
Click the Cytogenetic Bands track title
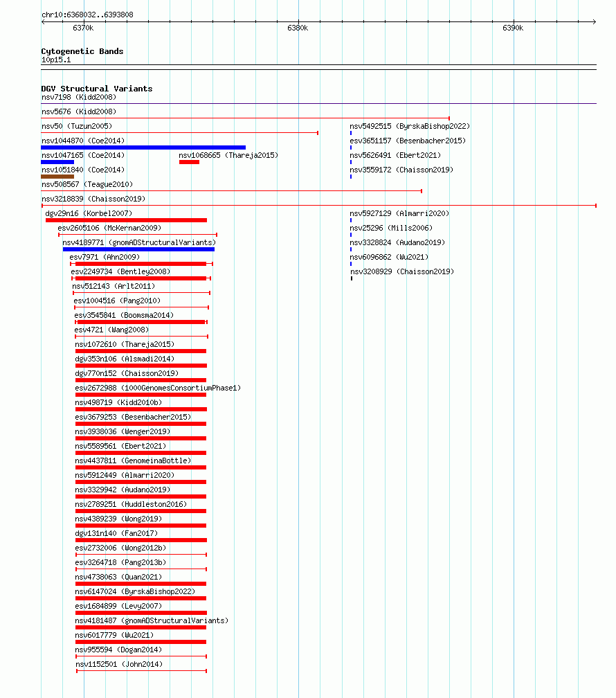(82, 51)
